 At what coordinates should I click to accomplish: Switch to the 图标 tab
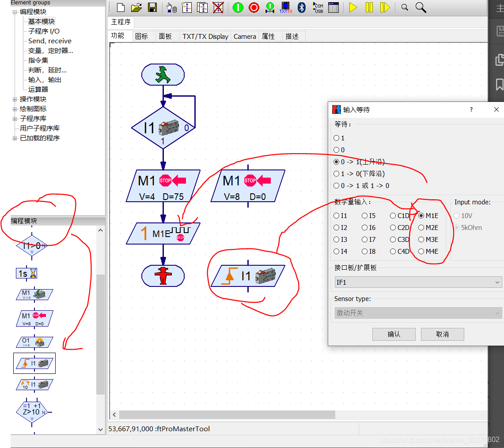coord(141,36)
